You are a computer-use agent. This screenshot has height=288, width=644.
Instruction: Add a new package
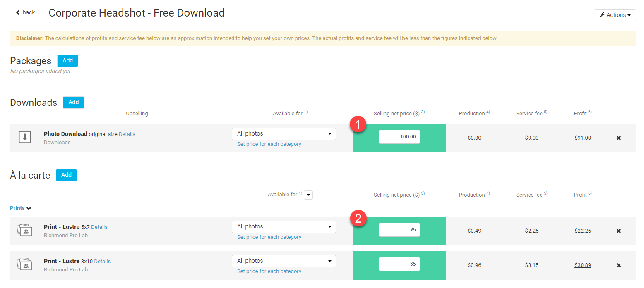pos(67,61)
